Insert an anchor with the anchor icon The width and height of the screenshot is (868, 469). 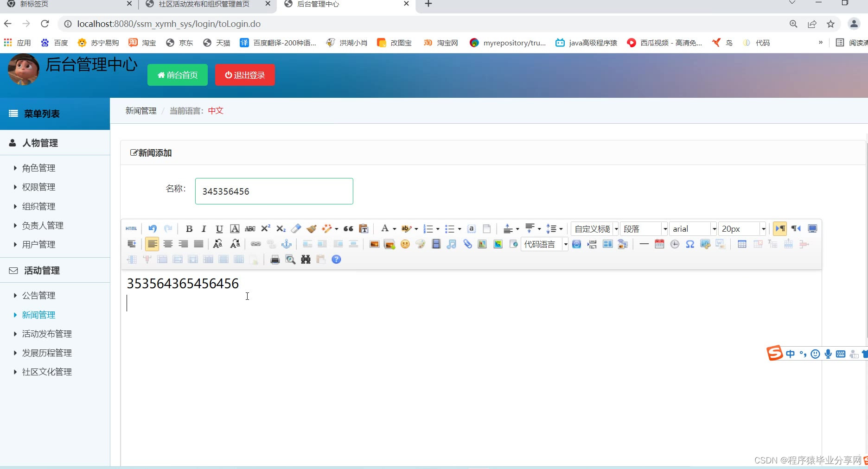click(287, 244)
